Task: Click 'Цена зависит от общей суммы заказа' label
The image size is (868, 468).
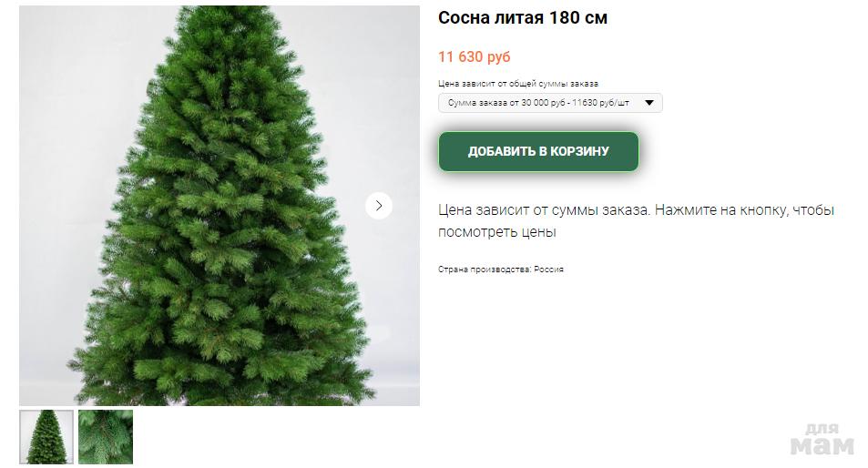Action: tap(518, 84)
